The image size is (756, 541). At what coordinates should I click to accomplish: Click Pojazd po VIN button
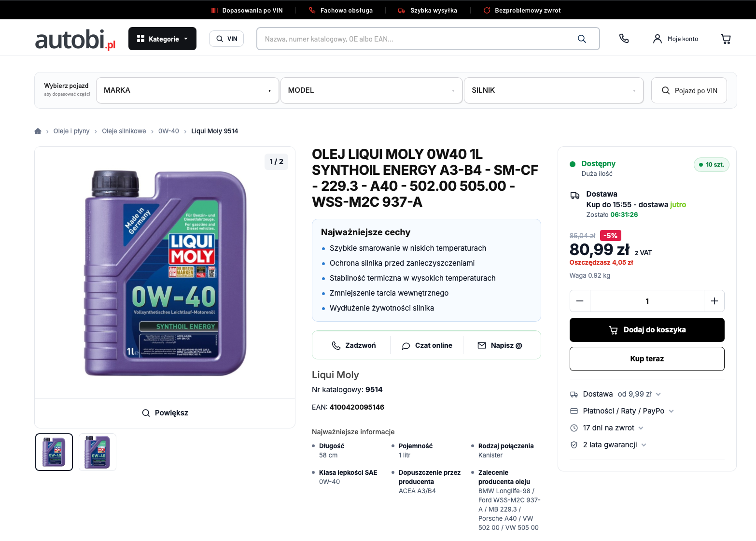click(x=689, y=90)
